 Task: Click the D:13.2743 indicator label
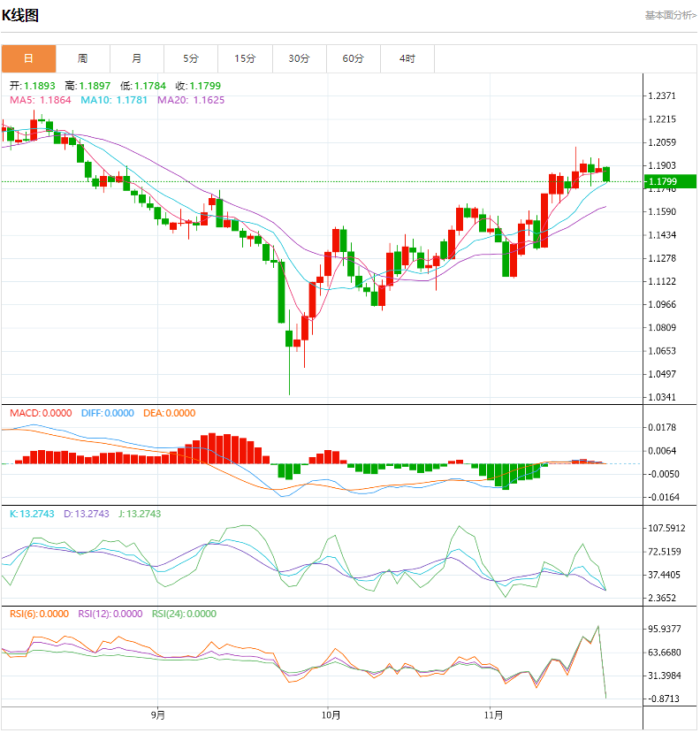coord(87,514)
